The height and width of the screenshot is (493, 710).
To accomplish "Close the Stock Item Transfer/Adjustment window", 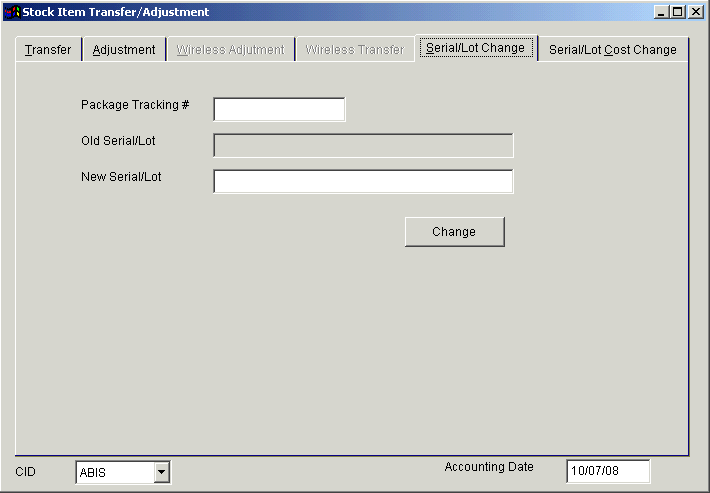I will (695, 12).
